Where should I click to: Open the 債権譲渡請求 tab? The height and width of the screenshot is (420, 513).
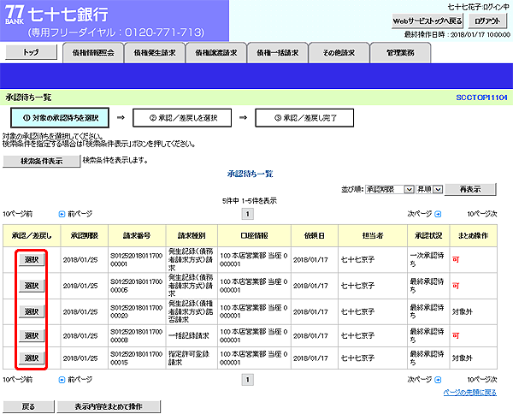[216, 53]
